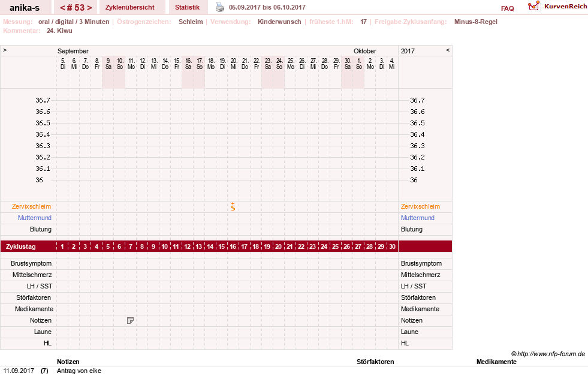Viewport: 588px width, 385px height.
Task: Click the left Laune row label
Action: [x=43, y=332]
